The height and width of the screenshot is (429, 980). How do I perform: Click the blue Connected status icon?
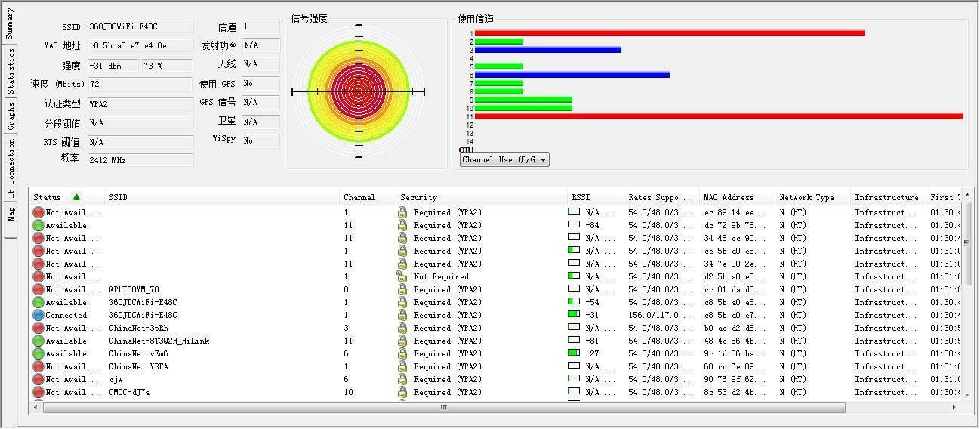pos(39,315)
